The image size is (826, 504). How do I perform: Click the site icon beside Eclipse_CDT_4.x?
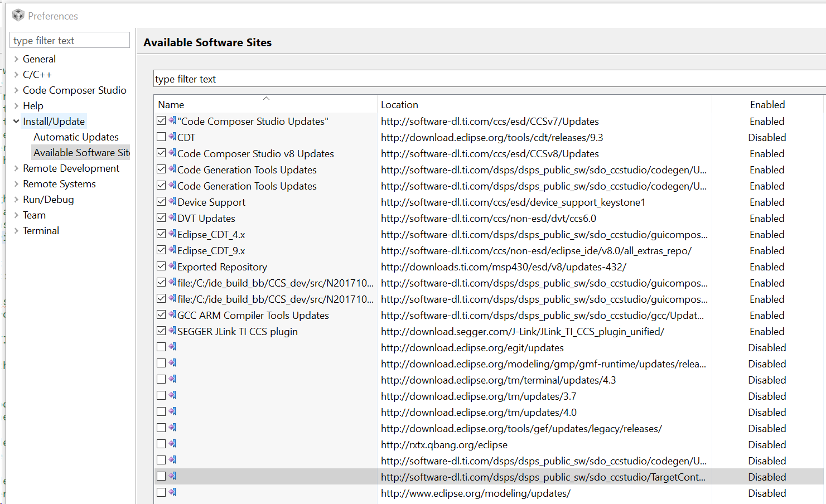click(172, 234)
